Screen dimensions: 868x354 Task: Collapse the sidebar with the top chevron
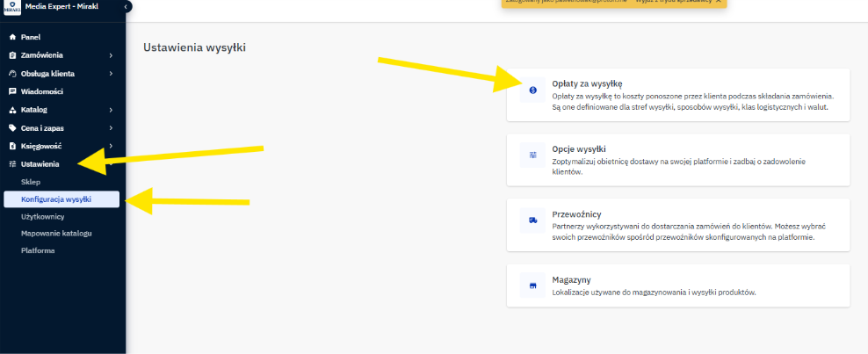(127, 7)
